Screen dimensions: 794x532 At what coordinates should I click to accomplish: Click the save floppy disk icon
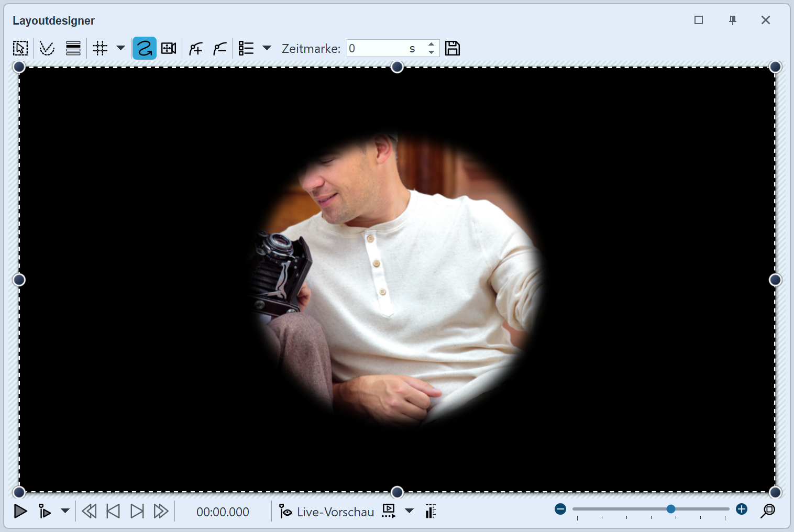[453, 48]
